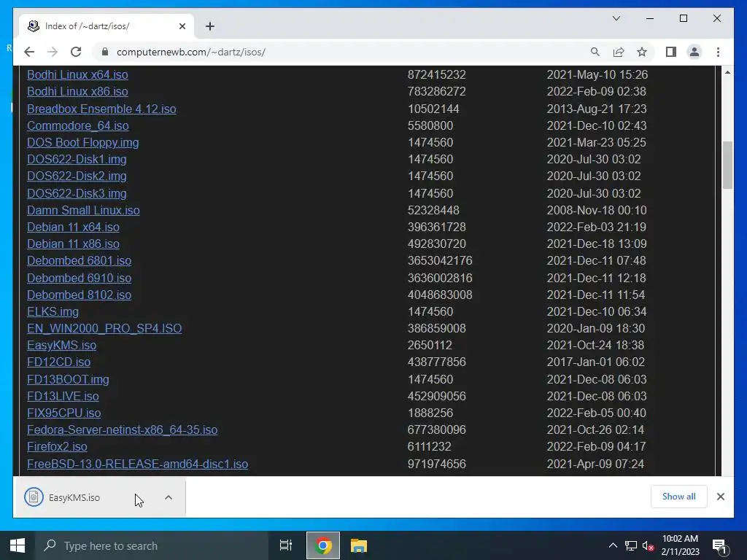This screenshot has height=560, width=747.
Task: Click FD13BOOT.img link
Action: pos(68,379)
